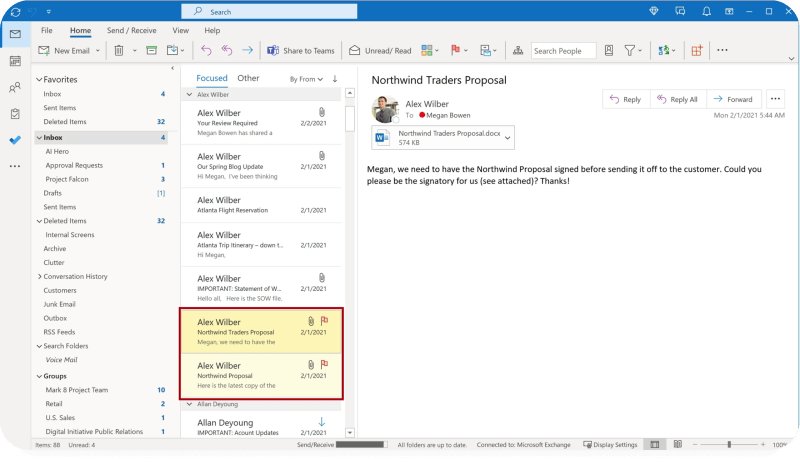Expand the ribbon with chevron
Screen dimensions: 800x466
coord(791,59)
